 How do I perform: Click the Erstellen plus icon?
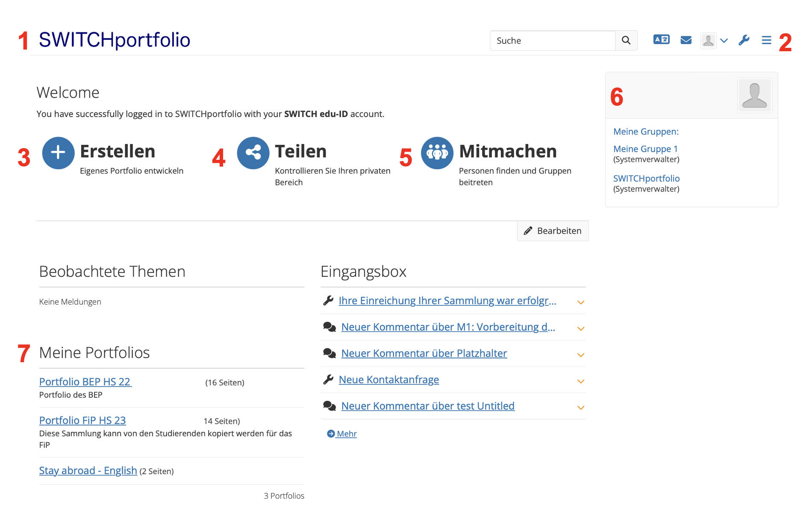click(59, 153)
